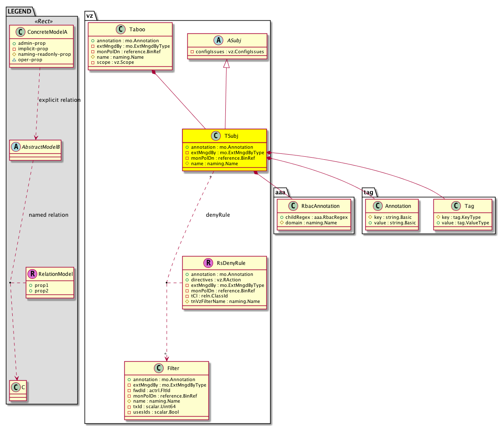
Task: Click the denyRule relation label
Action: coord(218,215)
